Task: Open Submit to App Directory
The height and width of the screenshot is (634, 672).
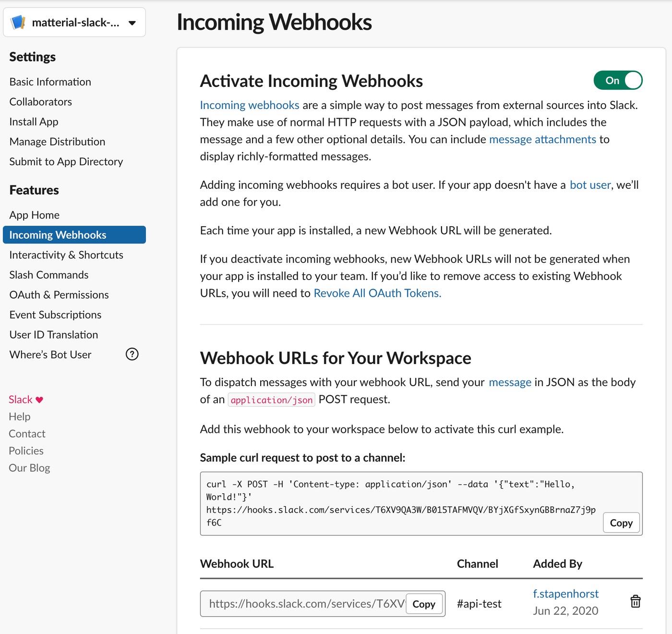Action: 66,161
